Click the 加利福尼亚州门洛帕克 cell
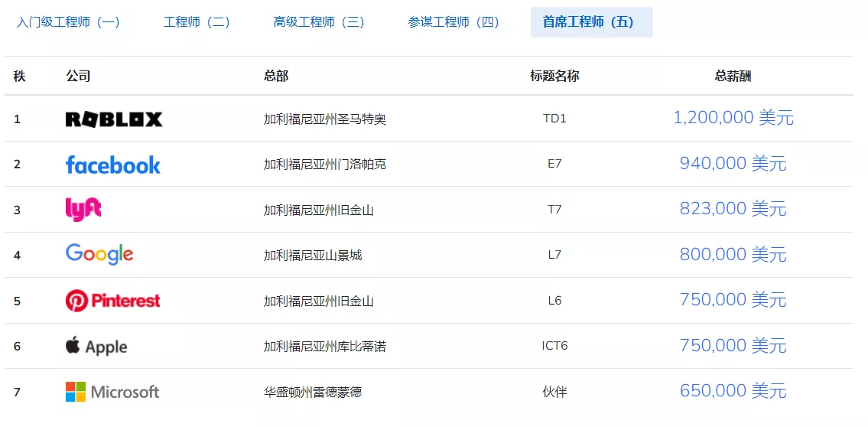Image resolution: width=868 pixels, height=427 pixels. [x=325, y=165]
